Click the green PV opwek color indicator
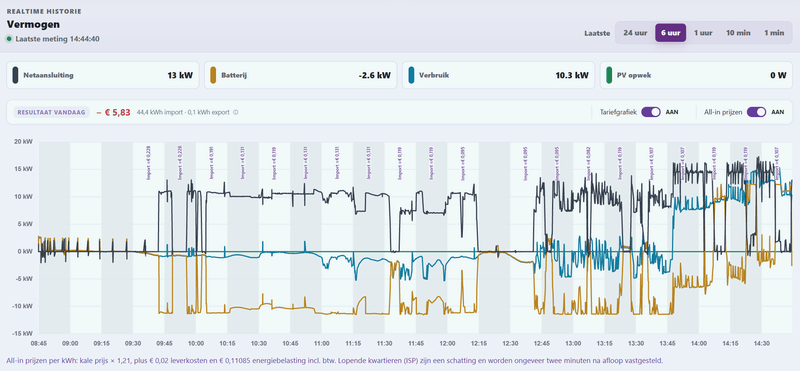The image size is (800, 371). (x=609, y=75)
